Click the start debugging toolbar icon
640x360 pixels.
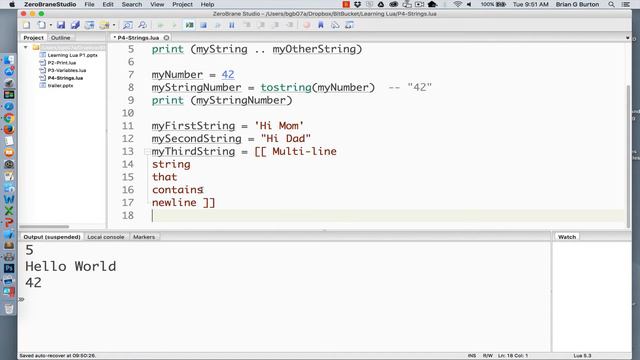(x=189, y=25)
